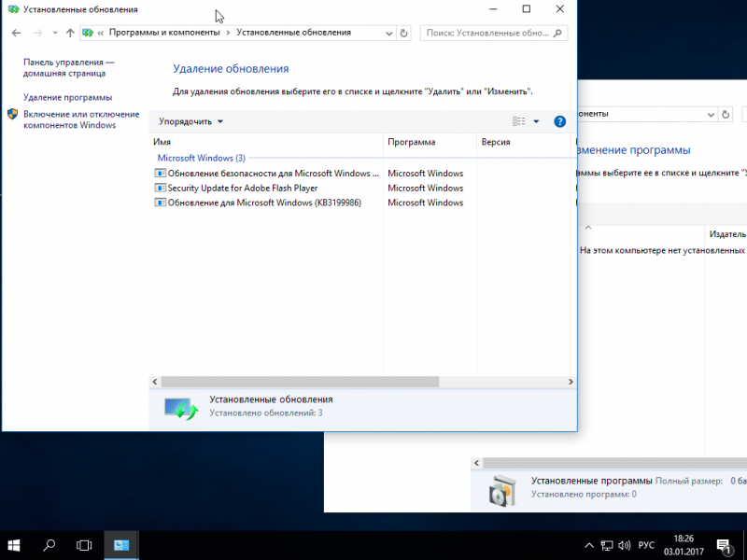Click the horizontal scrollbar left arrow in updates list
The height and width of the screenshot is (560, 747).
[x=155, y=382]
